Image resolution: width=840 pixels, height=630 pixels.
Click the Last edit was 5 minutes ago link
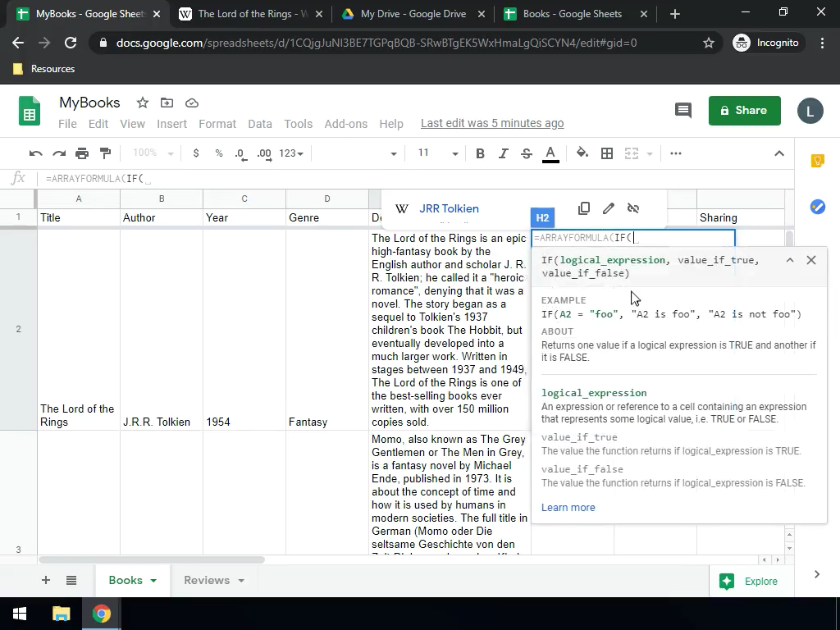pyautogui.click(x=492, y=123)
